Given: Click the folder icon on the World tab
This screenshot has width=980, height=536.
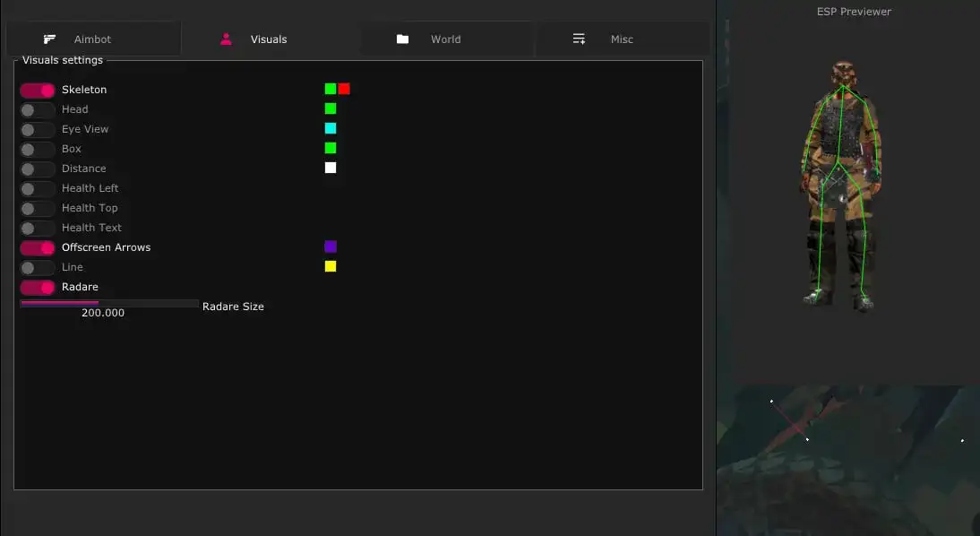Looking at the screenshot, I should 403,39.
